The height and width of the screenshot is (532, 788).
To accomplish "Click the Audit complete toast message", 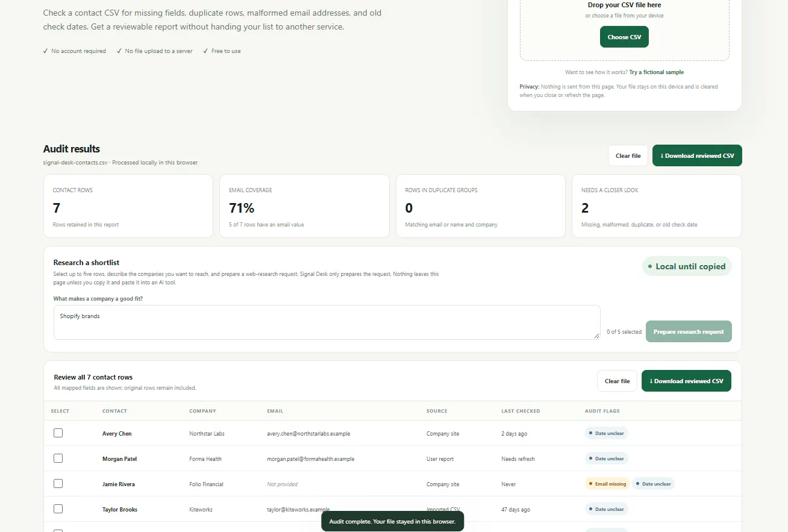I will click(x=393, y=521).
